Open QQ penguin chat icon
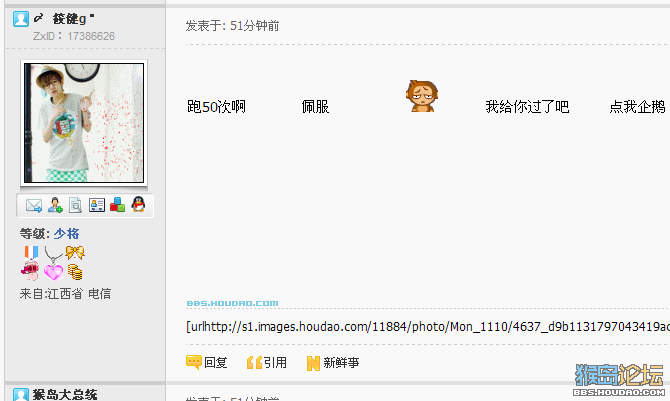 pos(138,204)
